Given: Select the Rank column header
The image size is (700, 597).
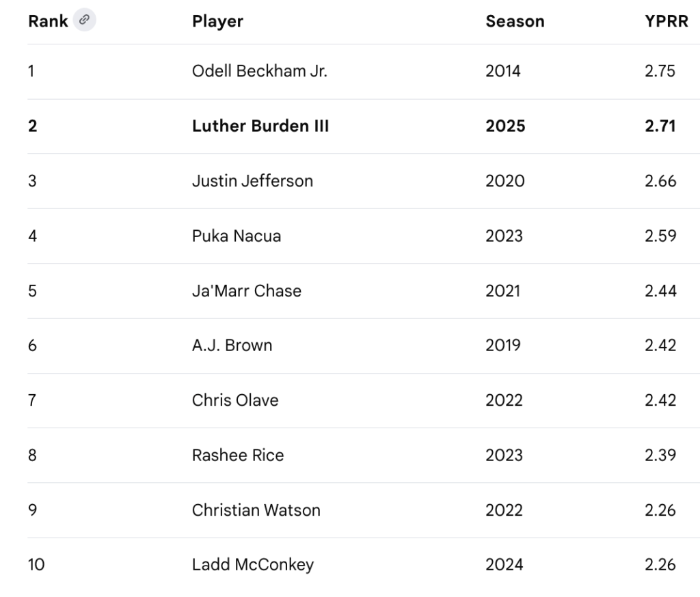Looking at the screenshot, I should (x=48, y=21).
